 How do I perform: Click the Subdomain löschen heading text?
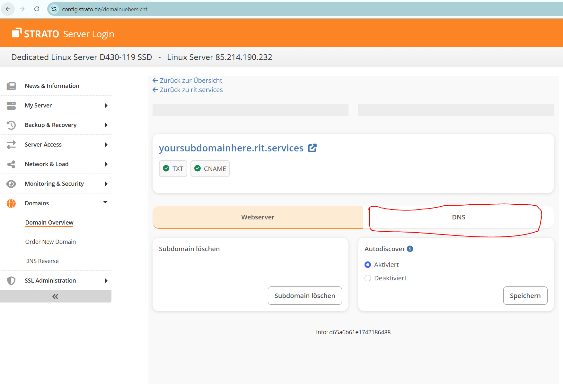coord(189,249)
